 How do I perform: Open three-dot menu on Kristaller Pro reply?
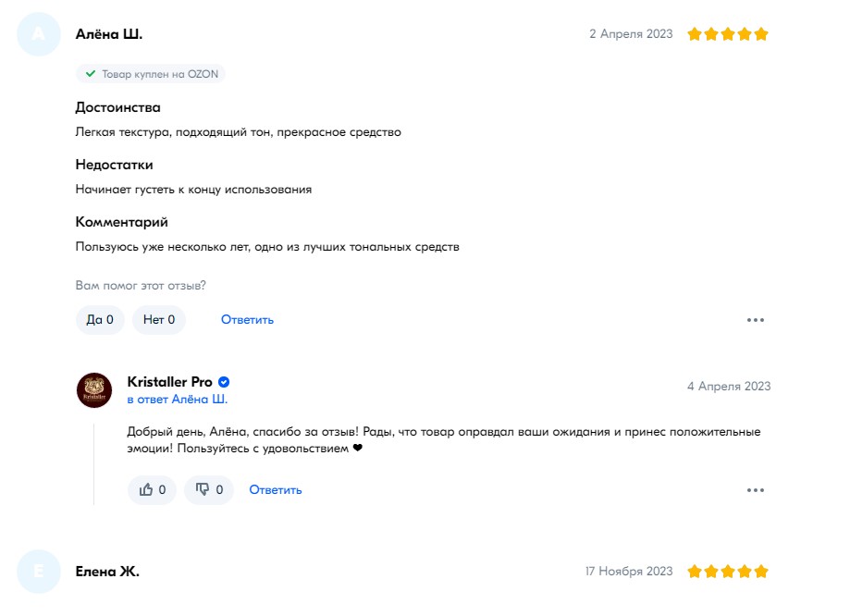[x=755, y=490]
